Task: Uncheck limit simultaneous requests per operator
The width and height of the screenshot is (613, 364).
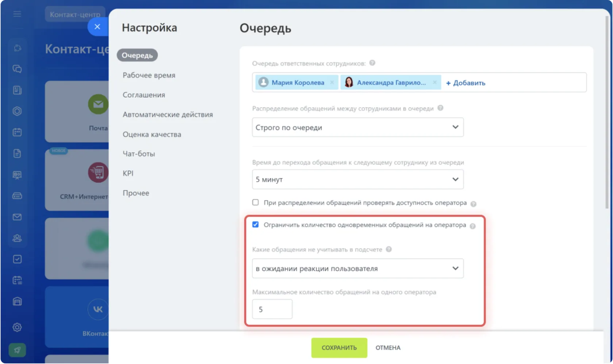Action: (x=255, y=224)
